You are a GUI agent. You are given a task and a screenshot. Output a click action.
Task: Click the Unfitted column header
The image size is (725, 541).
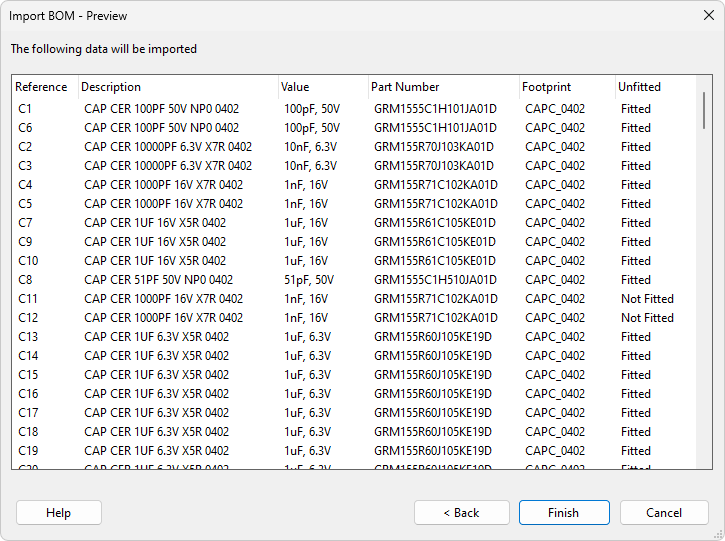(639, 87)
